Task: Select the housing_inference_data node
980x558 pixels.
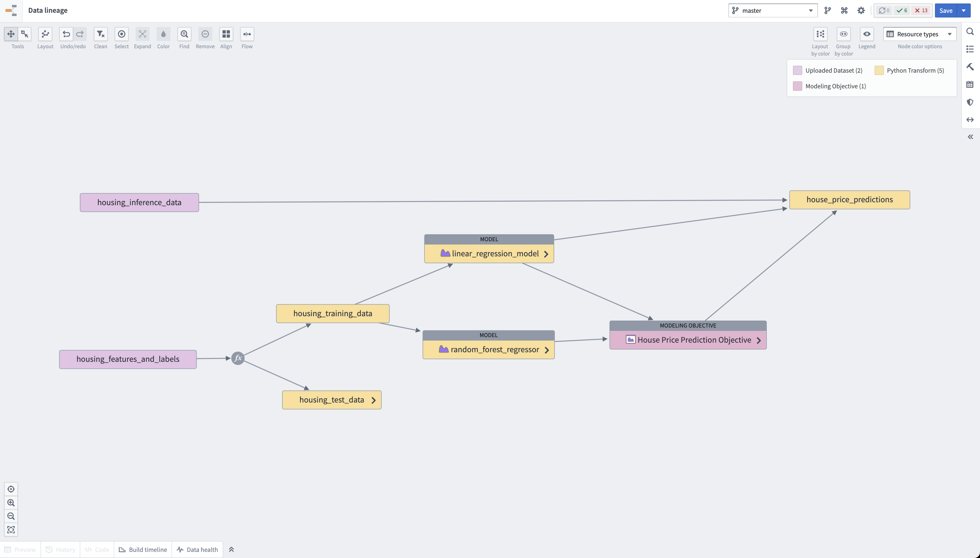Action: [139, 202]
